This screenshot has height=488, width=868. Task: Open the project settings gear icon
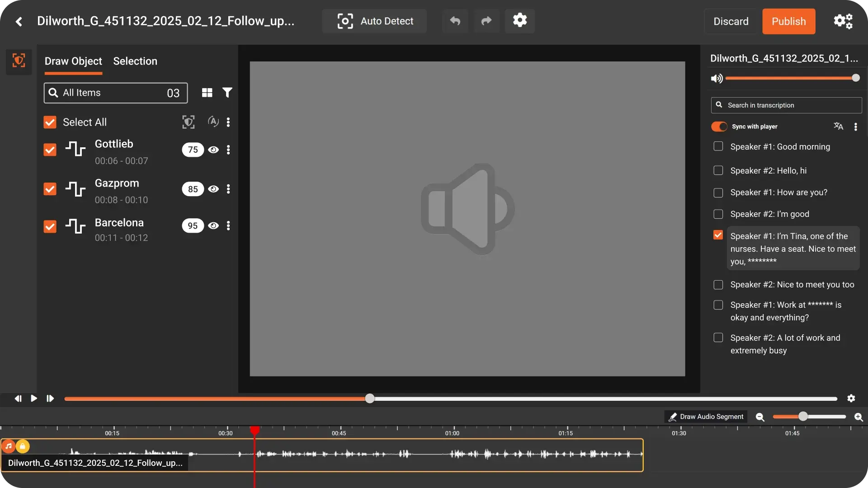click(519, 20)
